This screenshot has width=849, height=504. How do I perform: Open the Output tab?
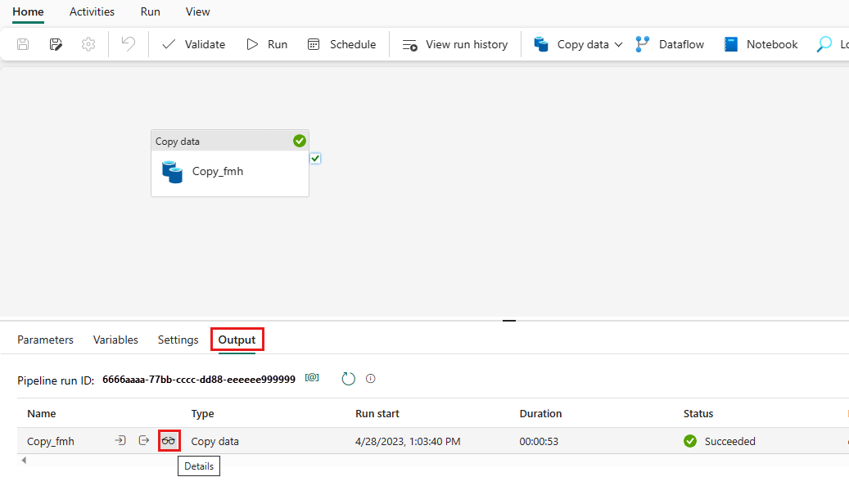pyautogui.click(x=237, y=339)
